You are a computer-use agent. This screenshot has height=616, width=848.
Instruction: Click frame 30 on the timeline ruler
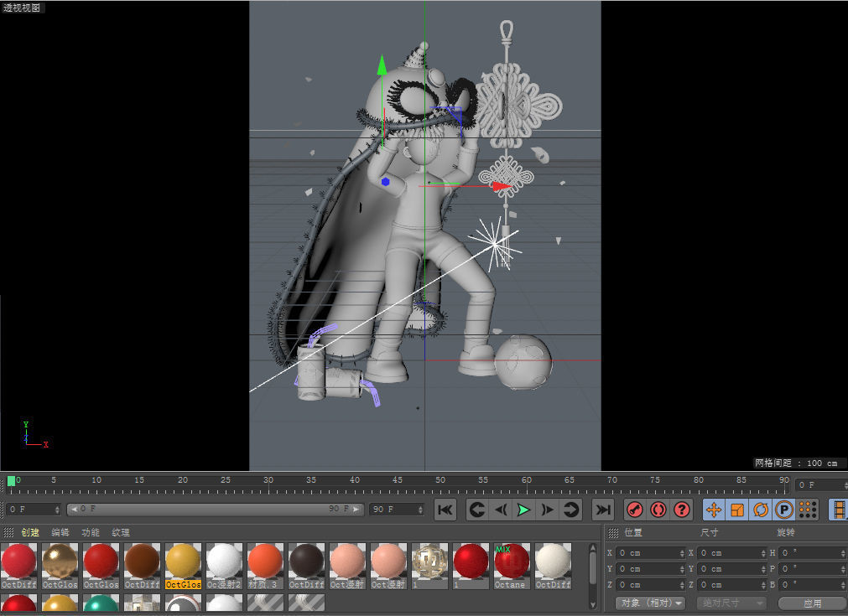click(268, 480)
